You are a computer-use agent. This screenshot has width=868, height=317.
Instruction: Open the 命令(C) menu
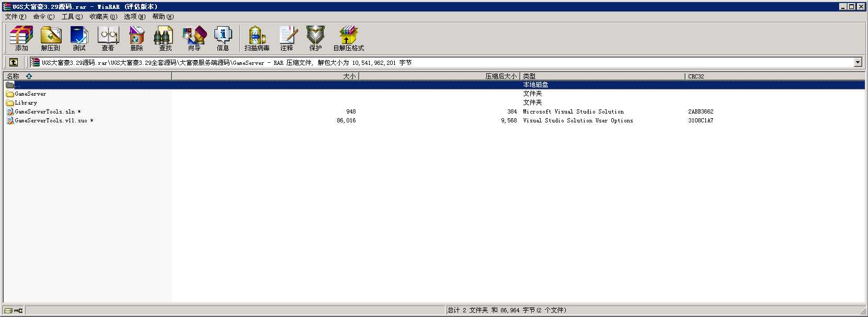point(44,17)
